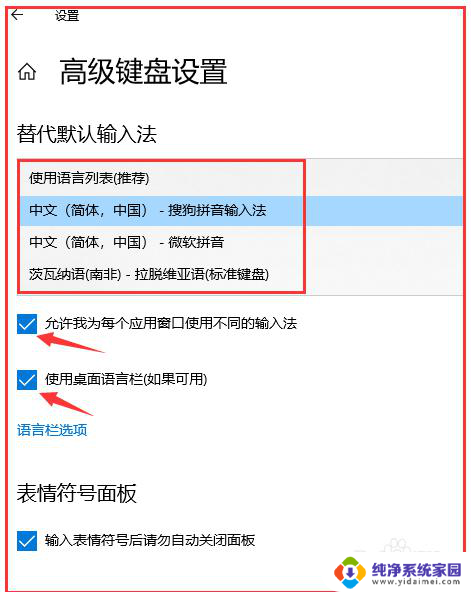Click the 替代默认输入法 section heading
This screenshot has width=471, height=592.
coord(86,134)
